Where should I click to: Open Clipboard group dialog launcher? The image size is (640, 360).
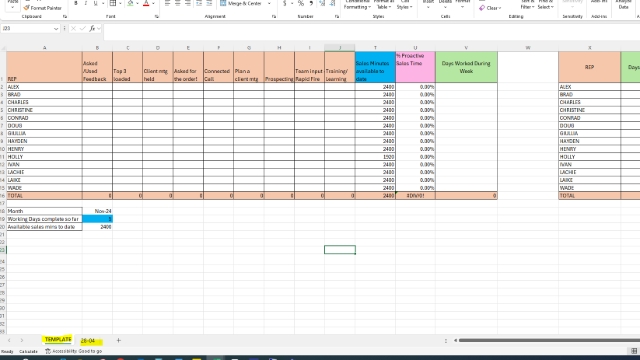tap(64, 16)
